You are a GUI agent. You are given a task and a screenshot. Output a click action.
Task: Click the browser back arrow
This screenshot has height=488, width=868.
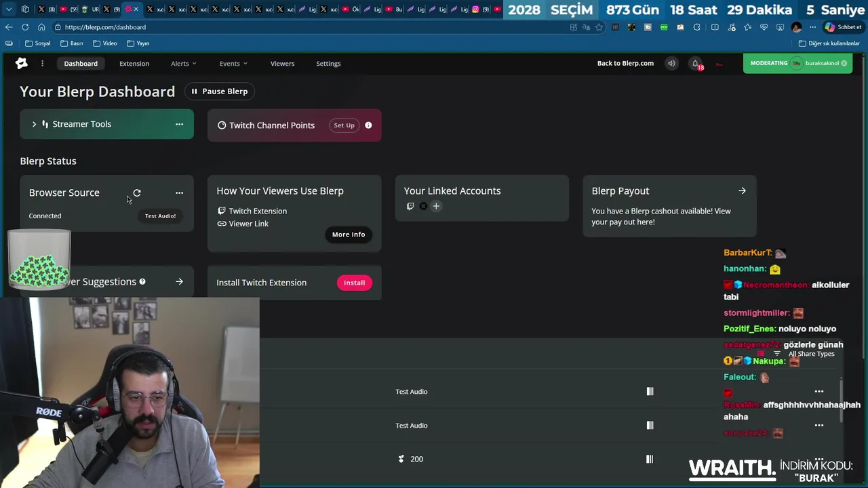[9, 27]
